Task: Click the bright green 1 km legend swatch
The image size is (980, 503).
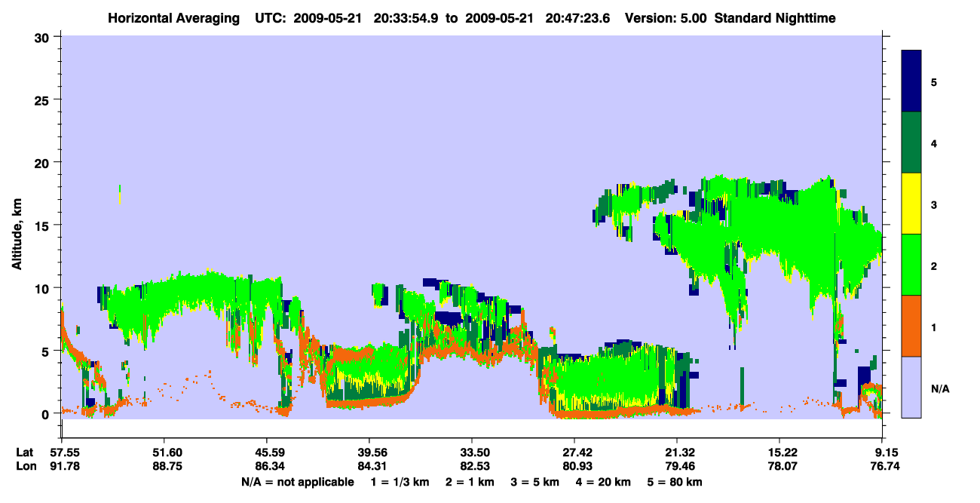Action: point(911,265)
